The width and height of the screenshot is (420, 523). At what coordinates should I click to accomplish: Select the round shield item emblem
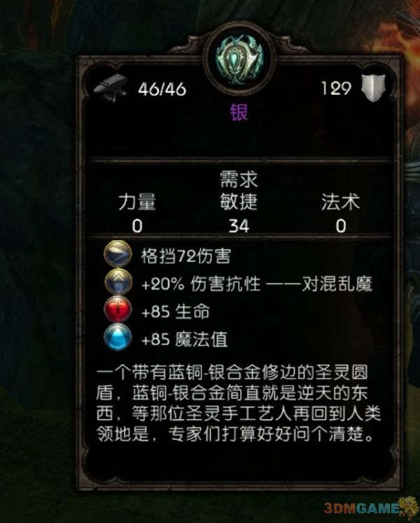tap(239, 60)
